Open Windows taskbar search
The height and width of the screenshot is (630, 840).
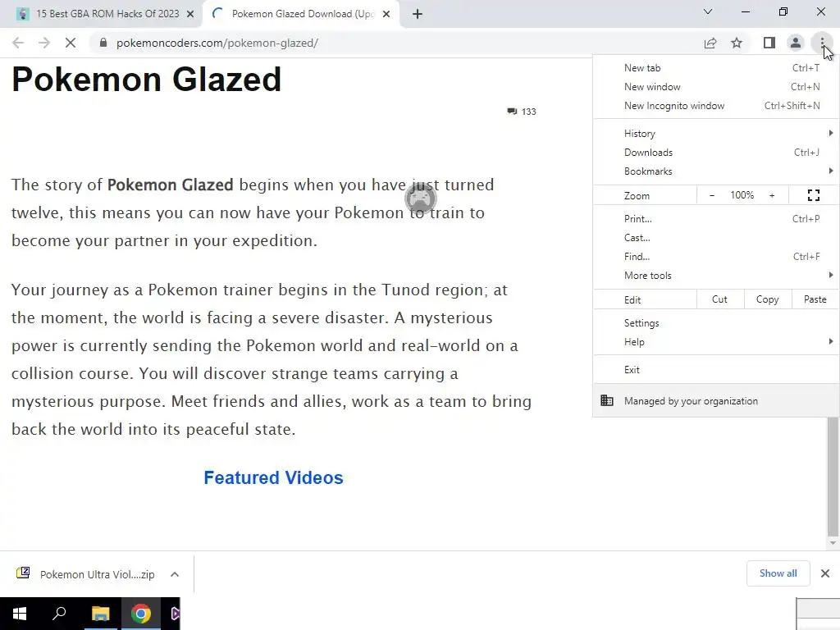click(x=59, y=614)
